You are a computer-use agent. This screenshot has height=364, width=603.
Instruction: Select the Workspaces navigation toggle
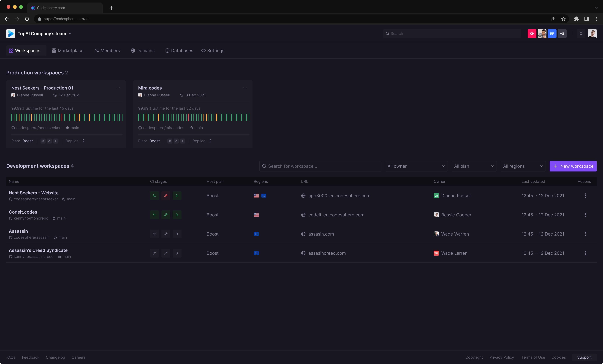26,50
